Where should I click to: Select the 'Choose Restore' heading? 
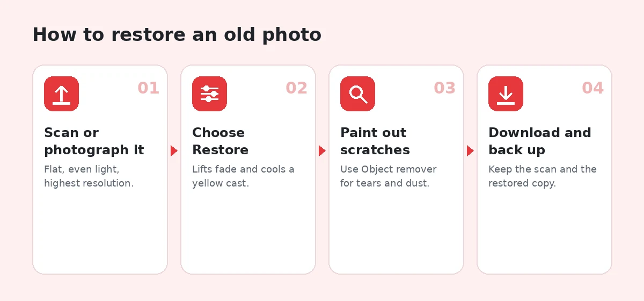click(x=221, y=141)
